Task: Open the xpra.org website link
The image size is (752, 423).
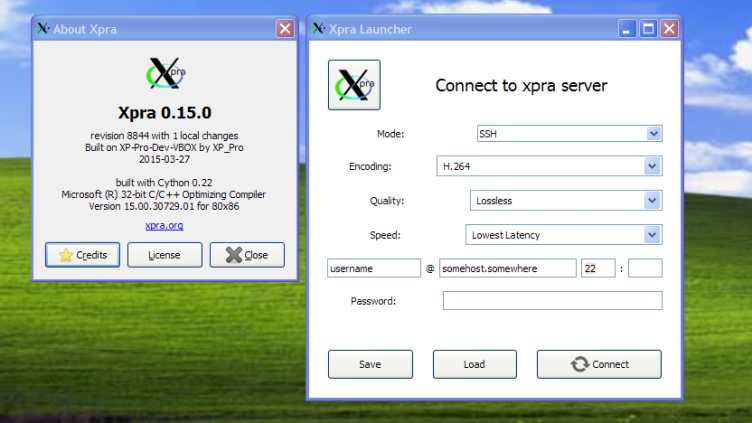Action: coord(164,226)
